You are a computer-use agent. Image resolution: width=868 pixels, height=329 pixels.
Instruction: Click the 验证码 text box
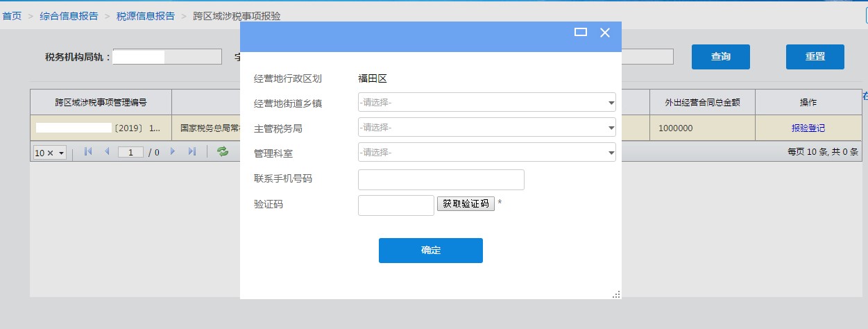coord(395,205)
